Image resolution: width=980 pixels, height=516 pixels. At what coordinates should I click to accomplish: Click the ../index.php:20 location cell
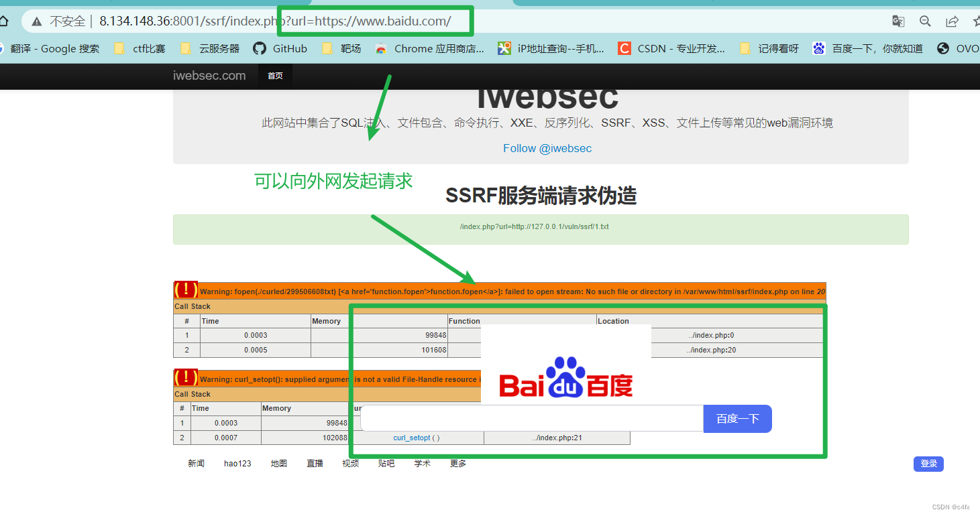(712, 350)
